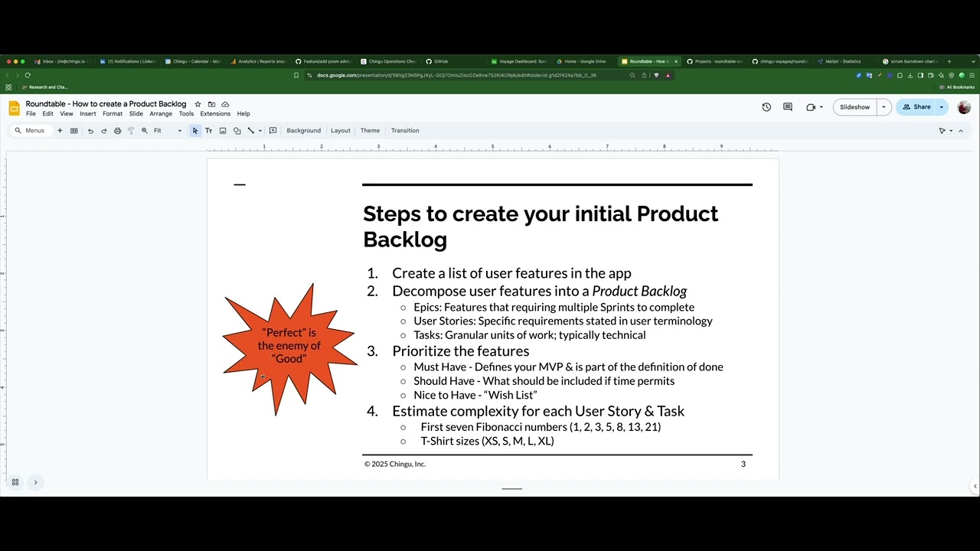Activate the paint format tool
Viewport: 980px width, 551px height.
point(131,131)
